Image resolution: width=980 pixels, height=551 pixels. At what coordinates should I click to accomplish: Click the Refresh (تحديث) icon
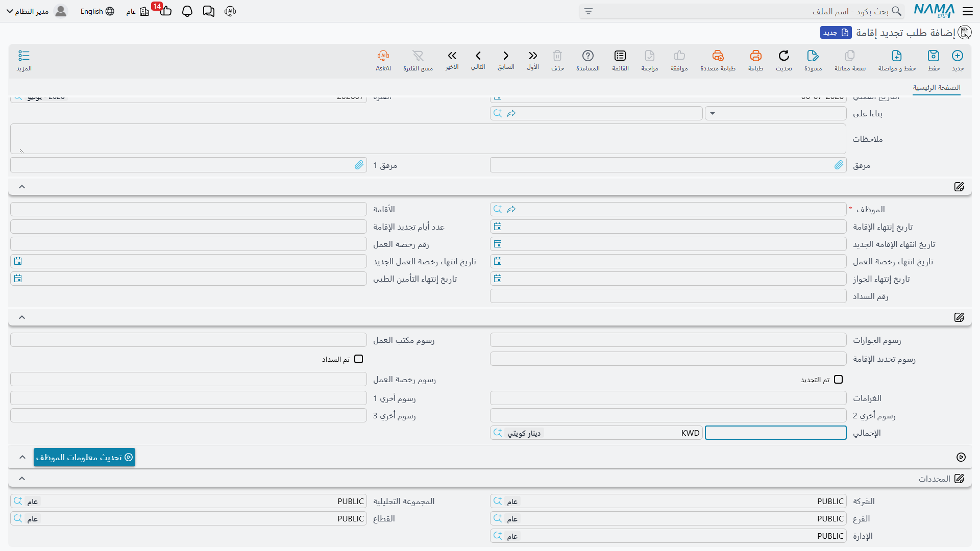[x=783, y=56]
